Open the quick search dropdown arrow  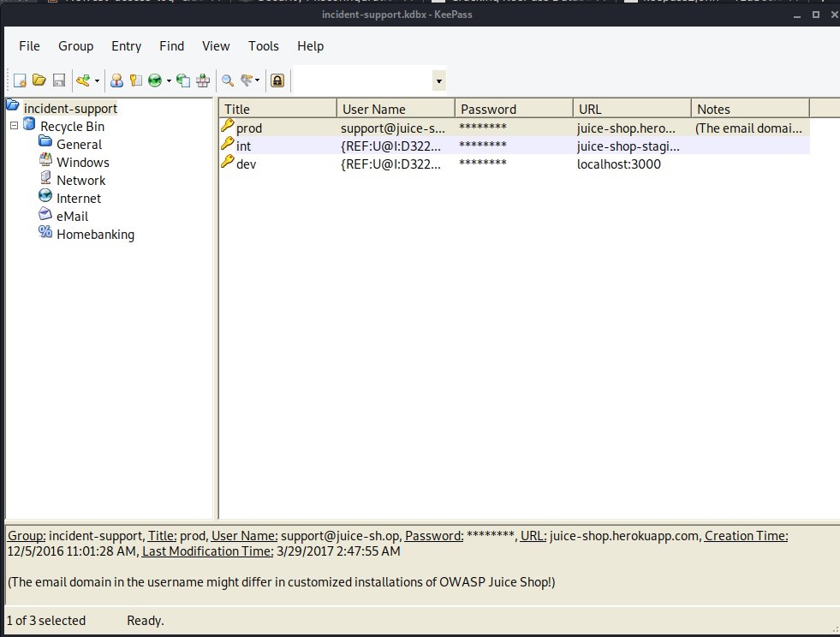(x=438, y=80)
